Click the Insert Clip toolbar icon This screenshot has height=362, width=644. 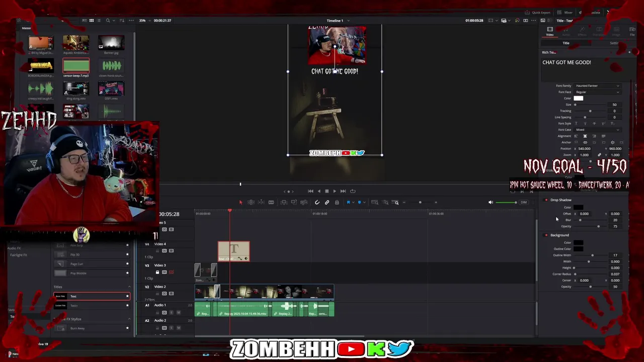click(284, 202)
